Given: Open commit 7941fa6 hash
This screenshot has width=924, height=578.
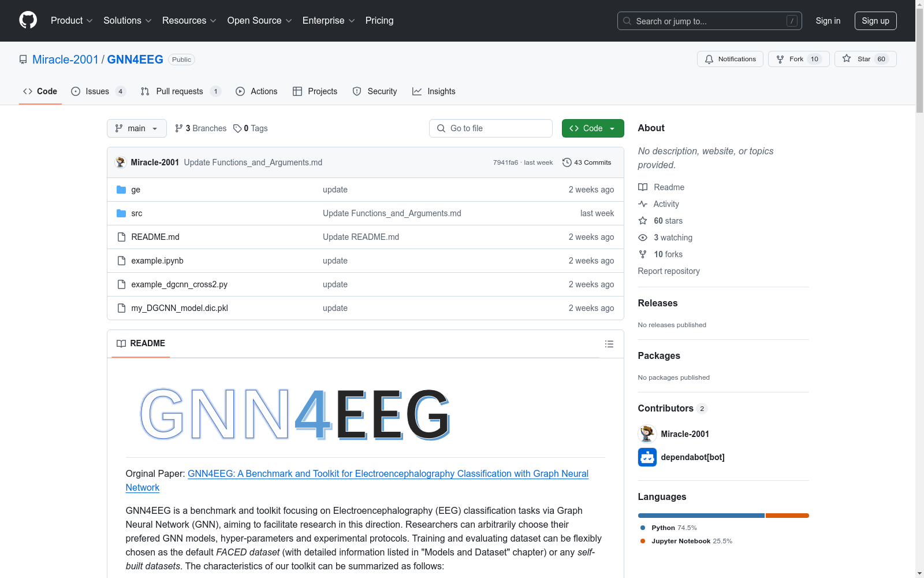Looking at the screenshot, I should (x=505, y=162).
